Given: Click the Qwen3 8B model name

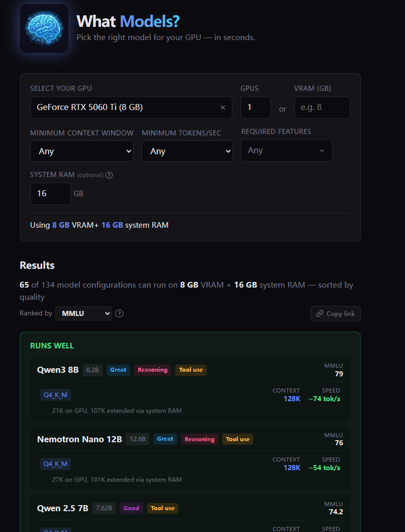Looking at the screenshot, I should 58,370.
